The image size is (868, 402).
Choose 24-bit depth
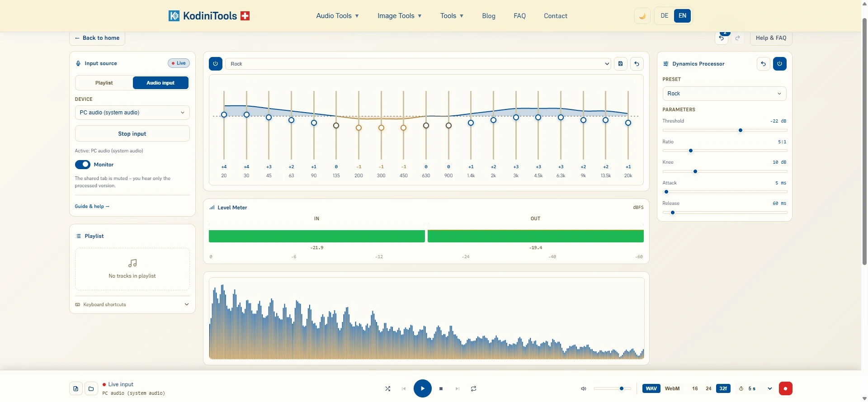(x=708, y=388)
